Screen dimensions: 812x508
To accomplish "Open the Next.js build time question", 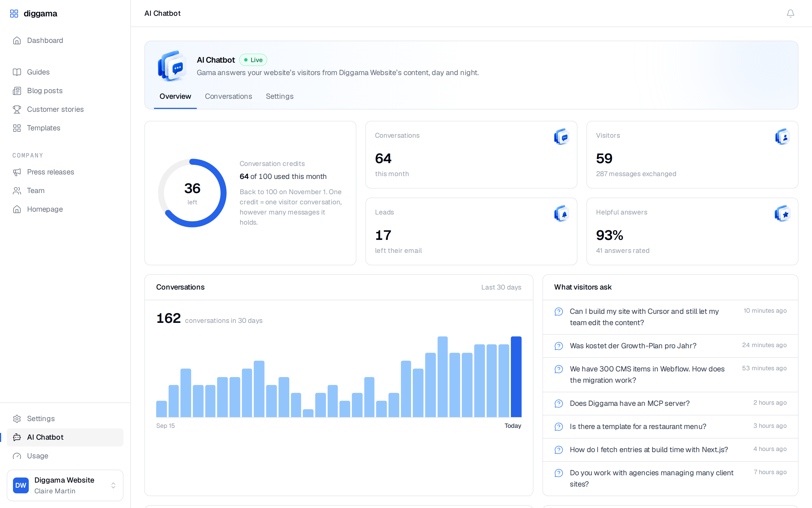I will pos(670,450).
